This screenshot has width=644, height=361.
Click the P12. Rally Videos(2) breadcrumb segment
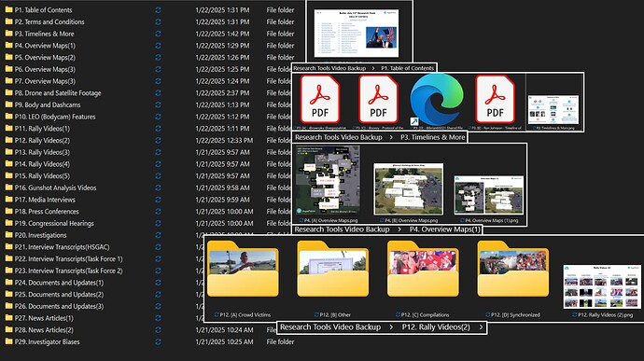point(436,327)
